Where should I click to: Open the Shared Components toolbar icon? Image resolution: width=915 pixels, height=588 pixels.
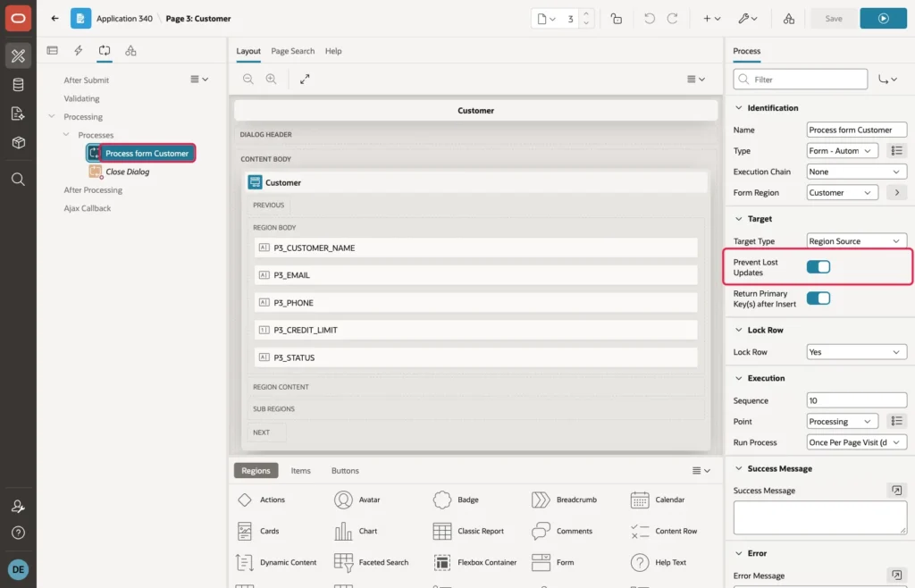click(789, 19)
